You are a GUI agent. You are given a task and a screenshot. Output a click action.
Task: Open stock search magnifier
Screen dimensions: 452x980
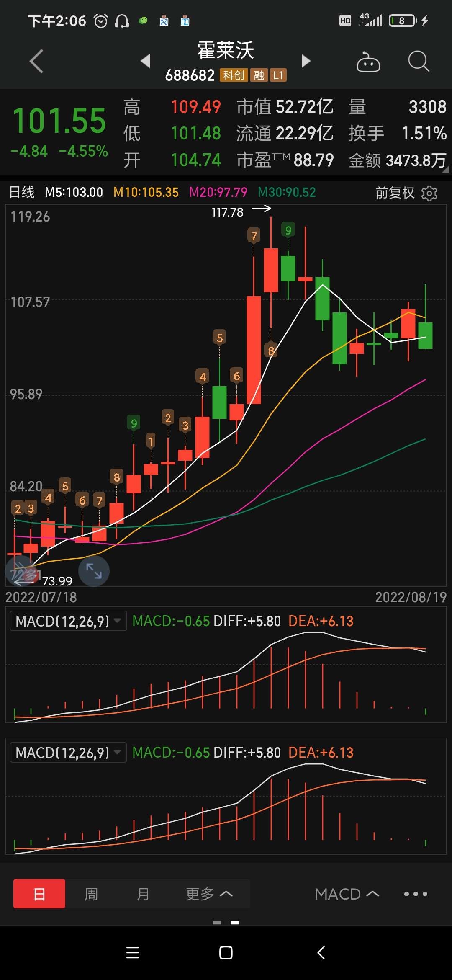(418, 62)
